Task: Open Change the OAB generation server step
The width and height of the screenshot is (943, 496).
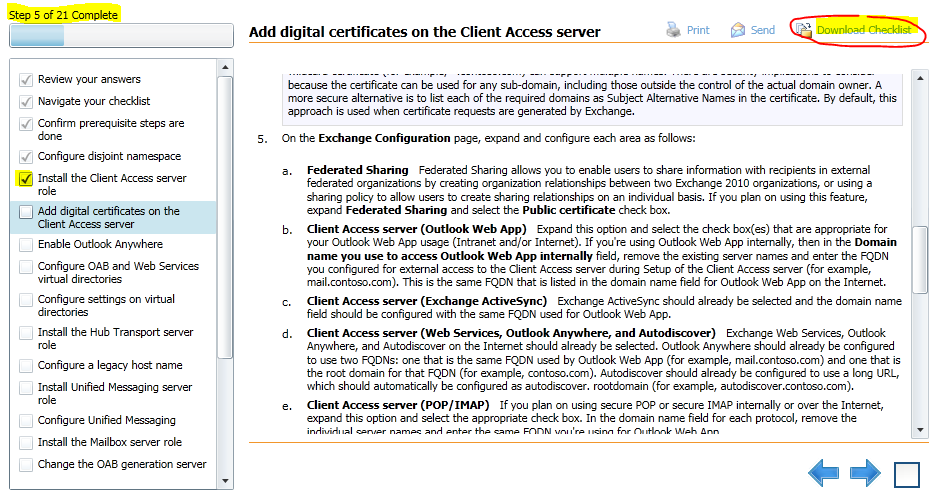Action: tap(122, 464)
